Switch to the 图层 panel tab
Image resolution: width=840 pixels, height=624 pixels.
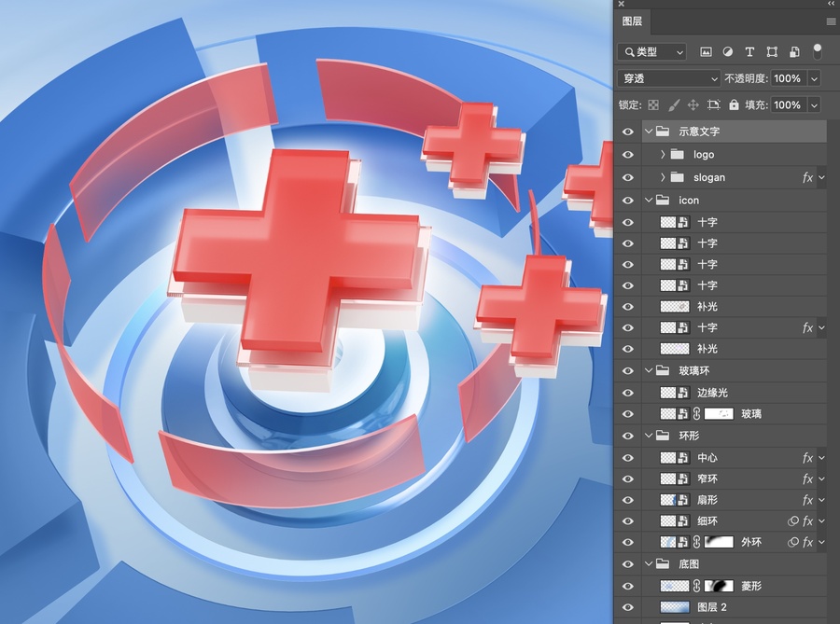[632, 21]
